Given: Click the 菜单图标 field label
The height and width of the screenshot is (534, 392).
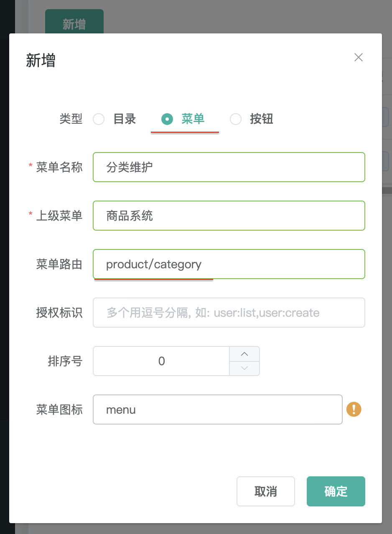Looking at the screenshot, I should coord(59,409).
